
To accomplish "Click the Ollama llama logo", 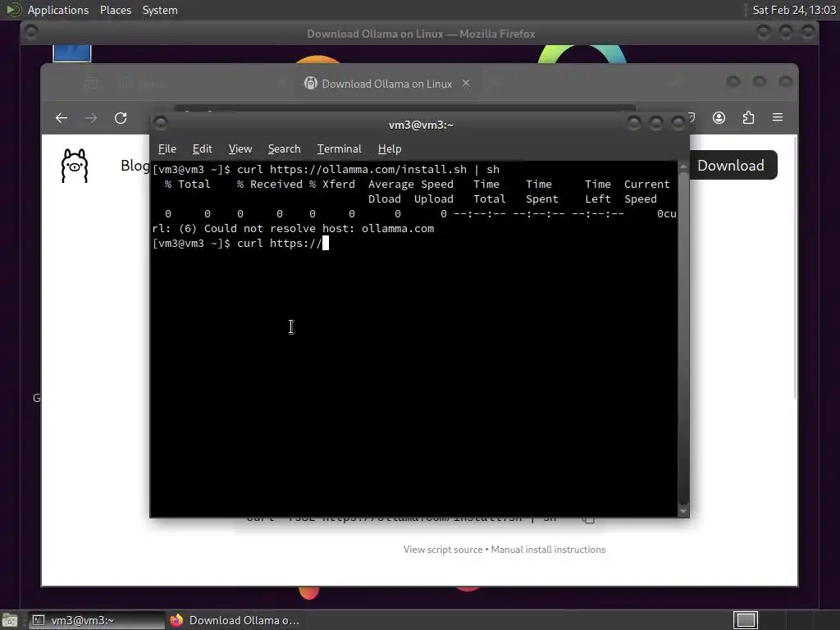I will [75, 166].
